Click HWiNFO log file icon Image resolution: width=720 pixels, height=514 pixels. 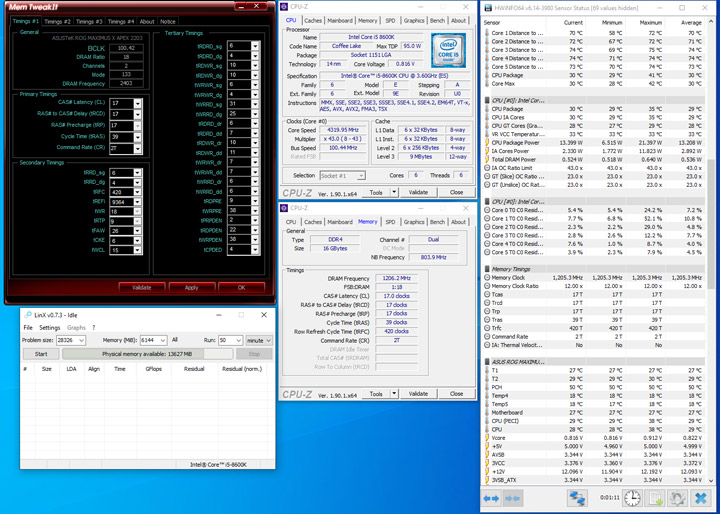click(655, 498)
